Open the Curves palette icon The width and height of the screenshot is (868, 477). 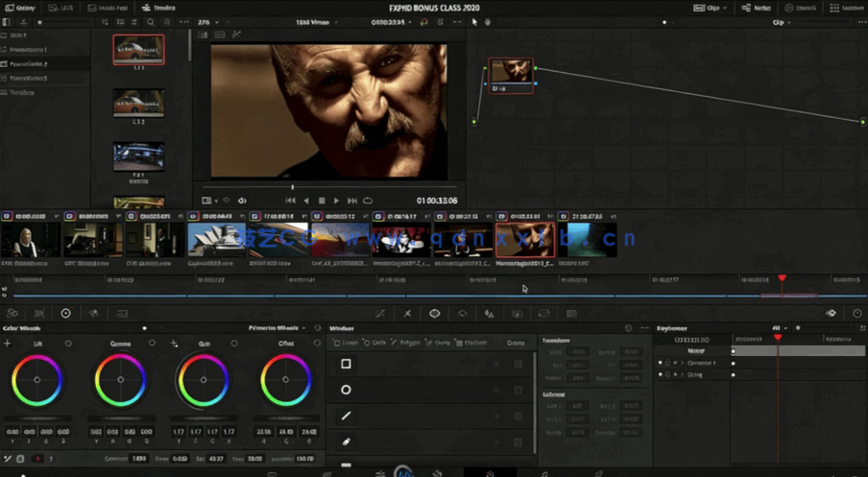[380, 313]
